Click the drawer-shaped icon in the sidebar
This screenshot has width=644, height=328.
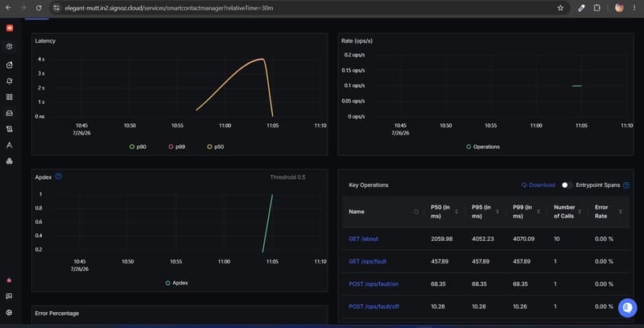coord(10,113)
